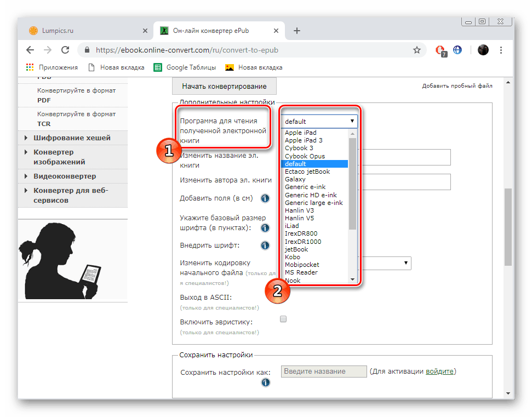
Task: Close the ePub converter tab
Action: point(276,31)
